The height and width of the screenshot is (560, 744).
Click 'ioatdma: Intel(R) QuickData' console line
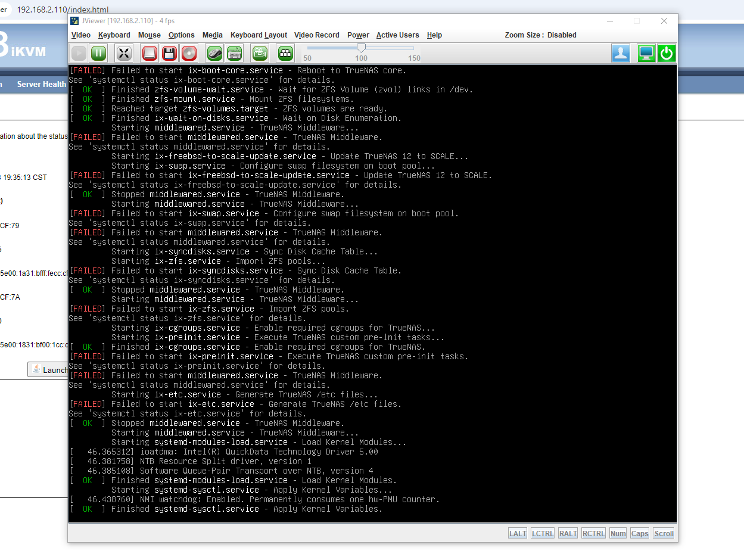click(223, 452)
